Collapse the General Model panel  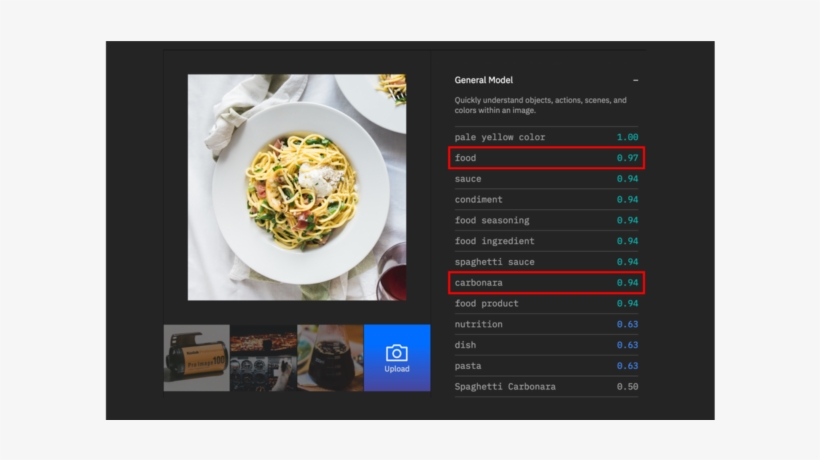[x=635, y=80]
